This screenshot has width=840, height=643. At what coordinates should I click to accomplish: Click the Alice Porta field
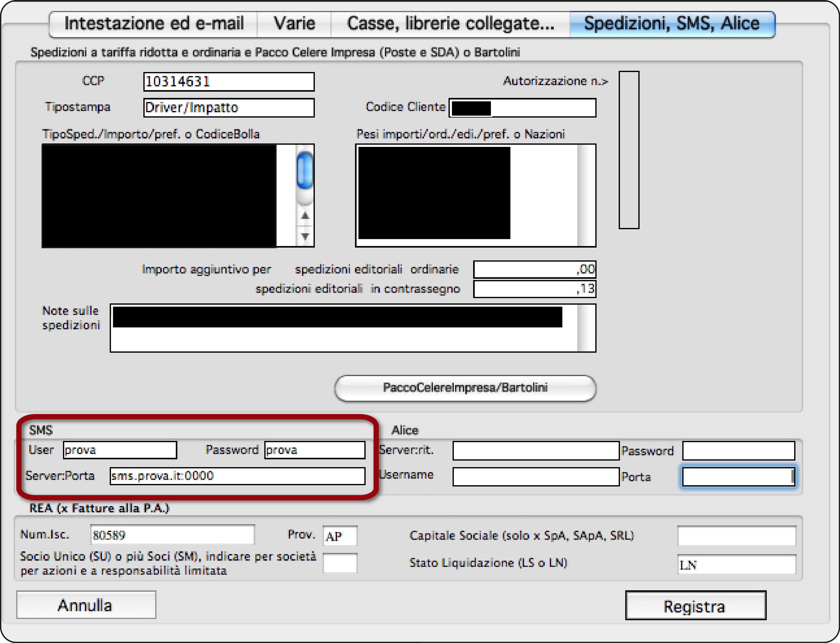(x=739, y=477)
